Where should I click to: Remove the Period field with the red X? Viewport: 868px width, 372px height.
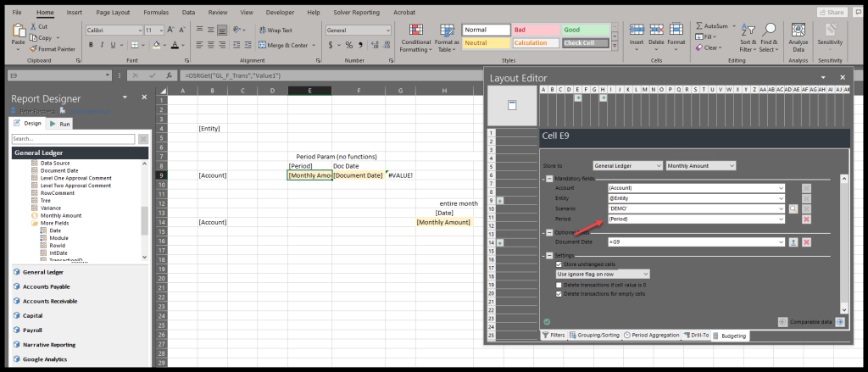pos(807,219)
